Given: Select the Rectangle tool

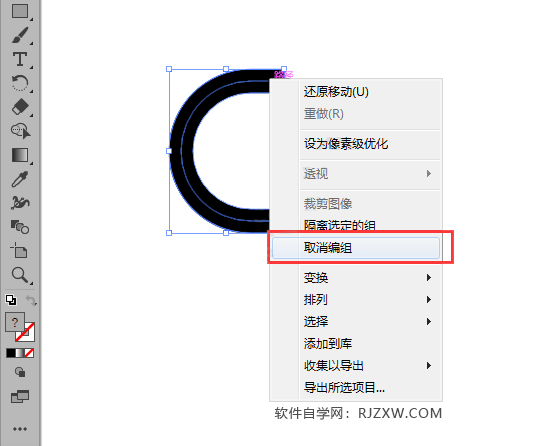Looking at the screenshot, I should point(20,11).
